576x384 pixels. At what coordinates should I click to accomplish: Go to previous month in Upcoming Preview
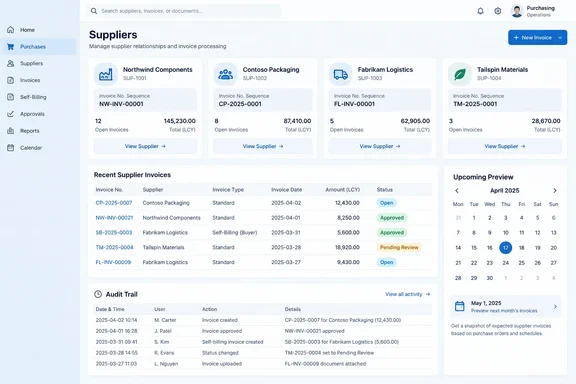click(457, 190)
